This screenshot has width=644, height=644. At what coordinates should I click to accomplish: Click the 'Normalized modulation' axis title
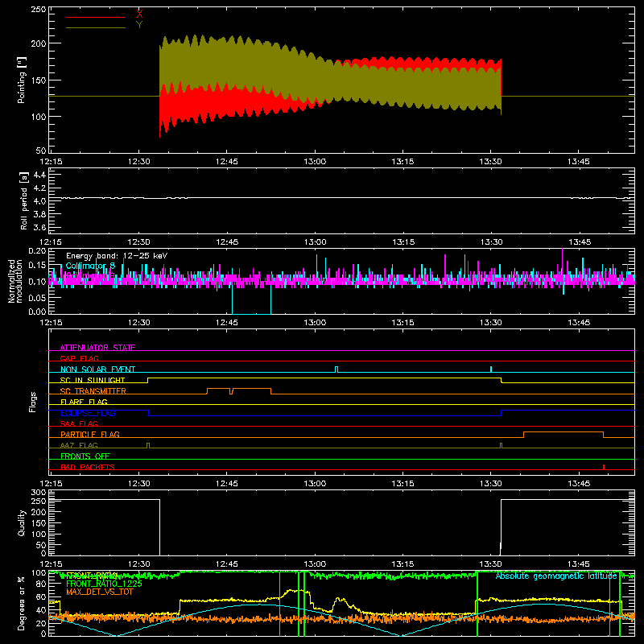(14, 281)
